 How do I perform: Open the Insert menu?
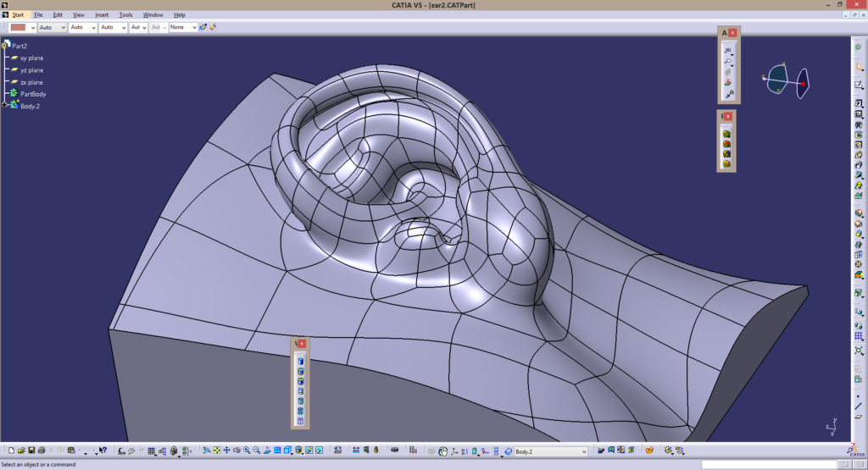pos(102,14)
